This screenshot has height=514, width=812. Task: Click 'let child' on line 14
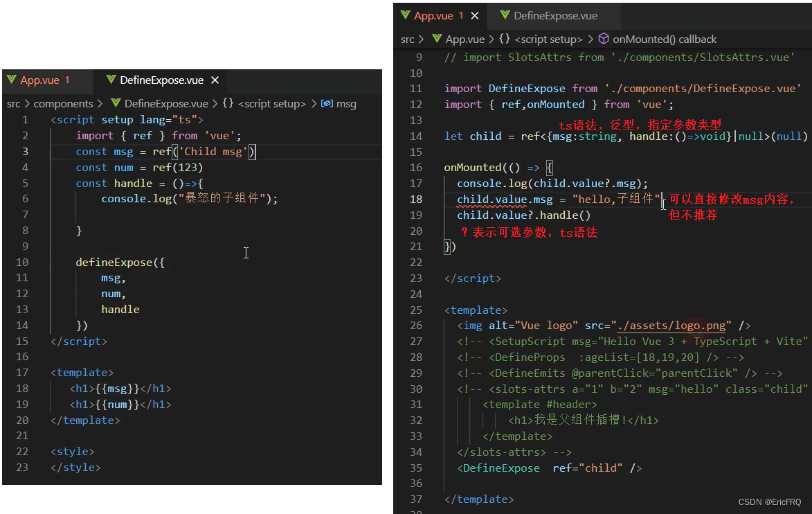tap(473, 136)
